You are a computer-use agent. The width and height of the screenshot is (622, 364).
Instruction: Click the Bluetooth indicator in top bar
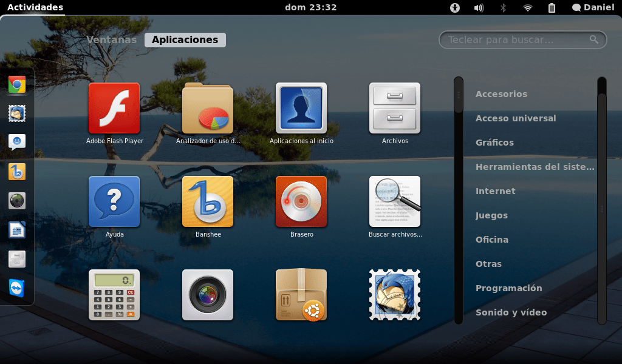[x=503, y=7]
